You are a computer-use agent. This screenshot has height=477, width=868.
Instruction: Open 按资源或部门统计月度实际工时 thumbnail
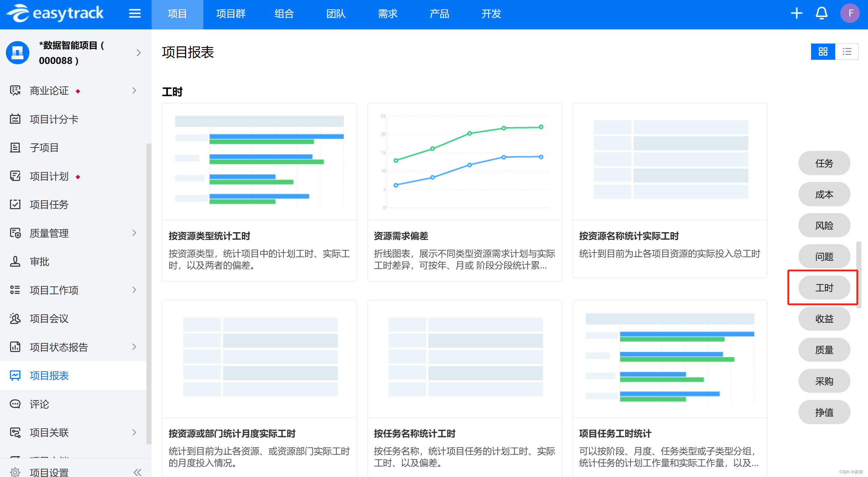coord(259,359)
